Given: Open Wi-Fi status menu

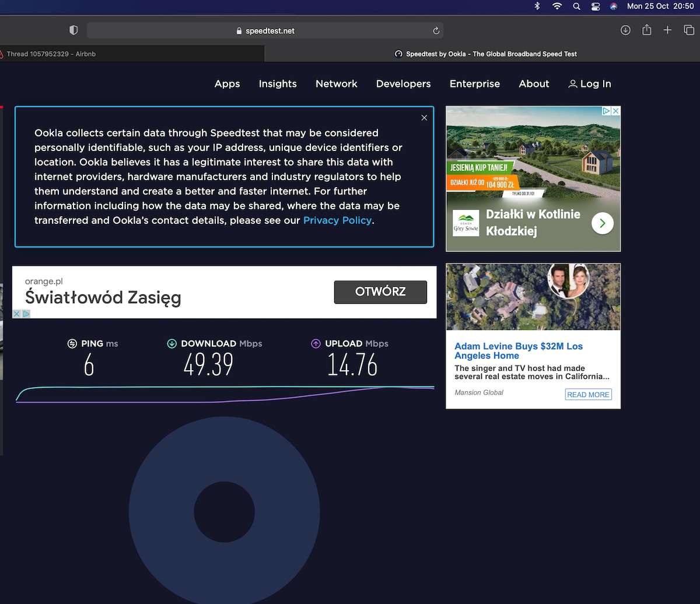Looking at the screenshot, I should click(x=557, y=6).
